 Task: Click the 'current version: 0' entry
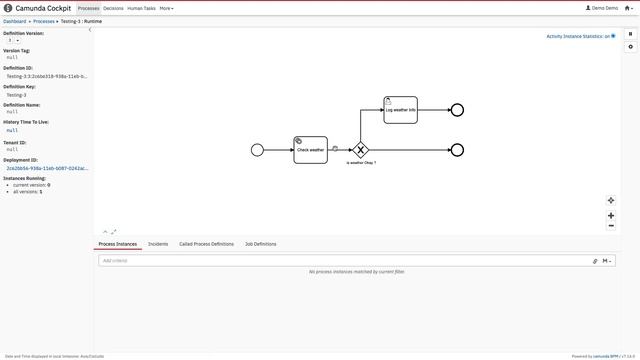tap(31, 185)
